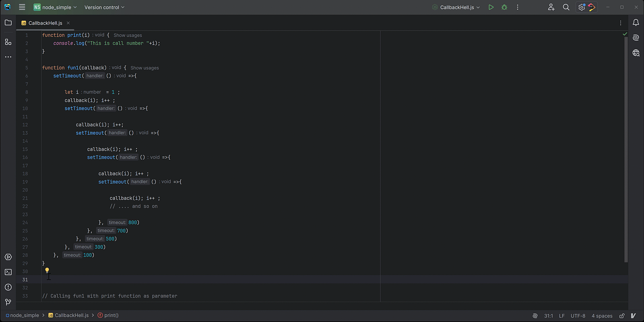This screenshot has height=322, width=644.
Task: Click the 'Calling fun1 with print' comment
Action: 109,296
